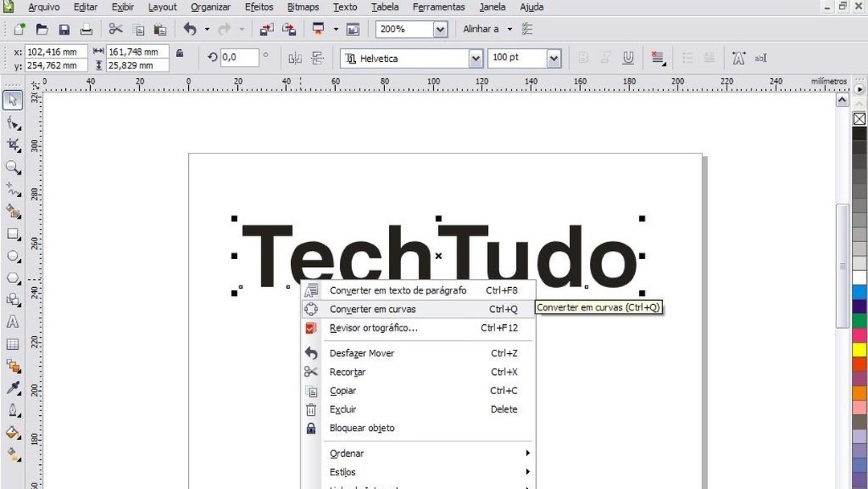Open the font size dropdown

(554, 58)
